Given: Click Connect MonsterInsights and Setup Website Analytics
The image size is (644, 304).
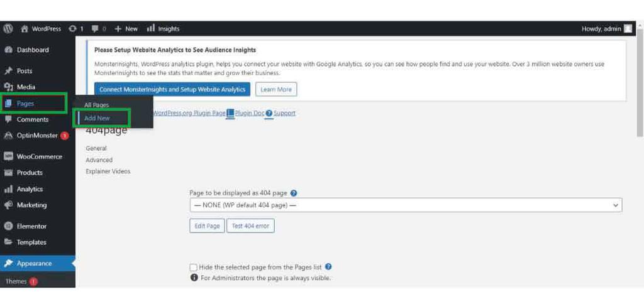Looking at the screenshot, I should [x=172, y=89].
